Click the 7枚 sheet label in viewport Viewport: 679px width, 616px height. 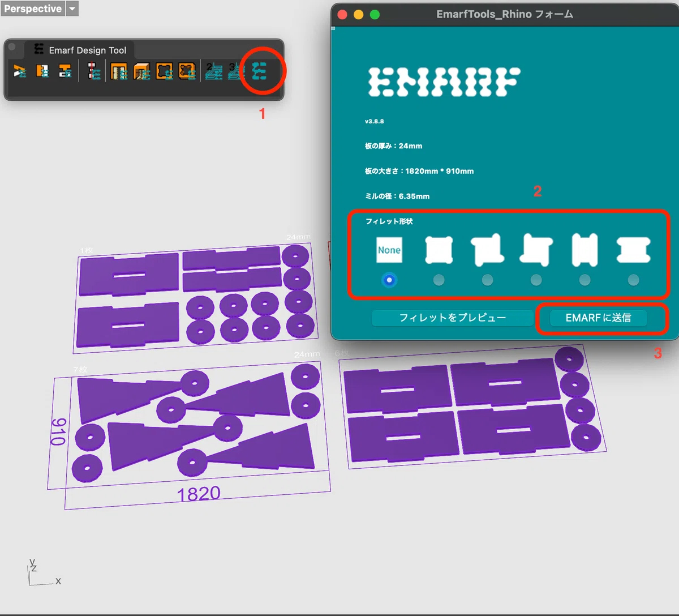(80, 369)
